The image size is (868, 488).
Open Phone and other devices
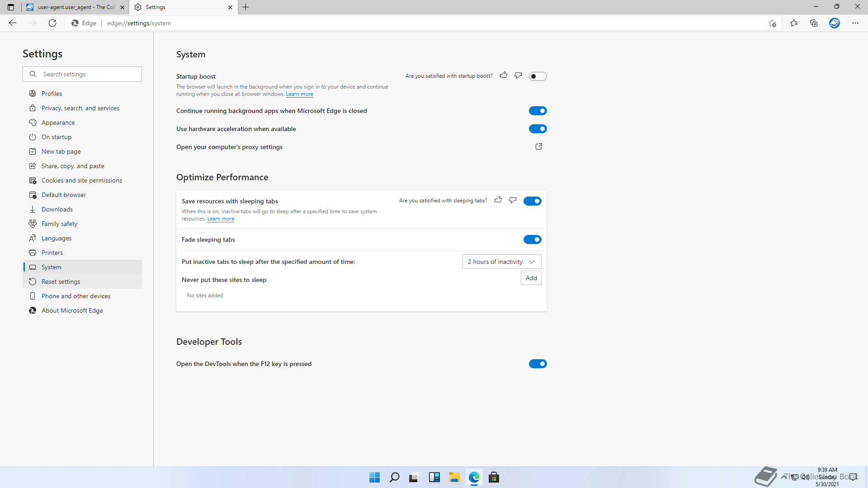click(x=82, y=296)
